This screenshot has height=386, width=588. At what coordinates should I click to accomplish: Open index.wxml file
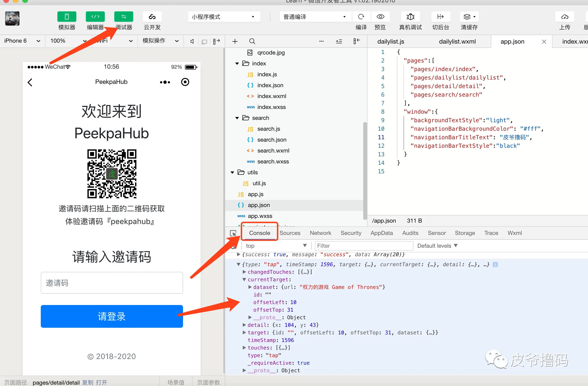coord(271,96)
